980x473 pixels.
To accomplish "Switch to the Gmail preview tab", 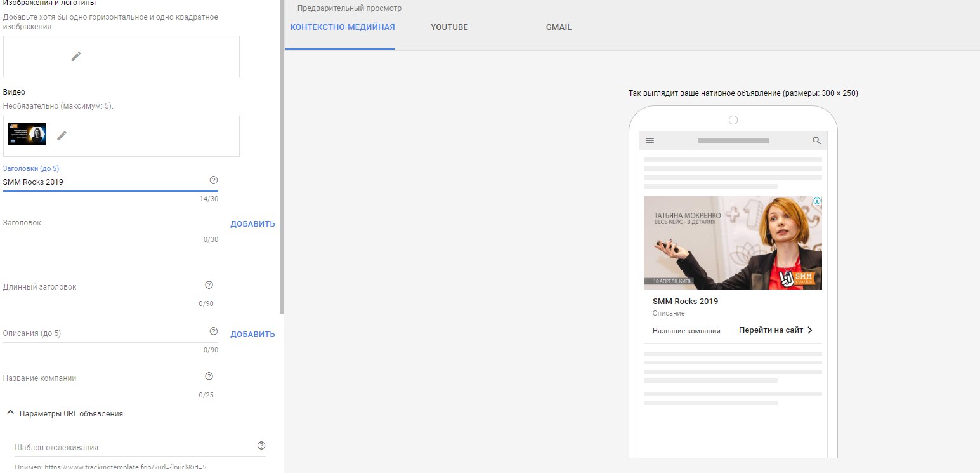I will coord(559,27).
